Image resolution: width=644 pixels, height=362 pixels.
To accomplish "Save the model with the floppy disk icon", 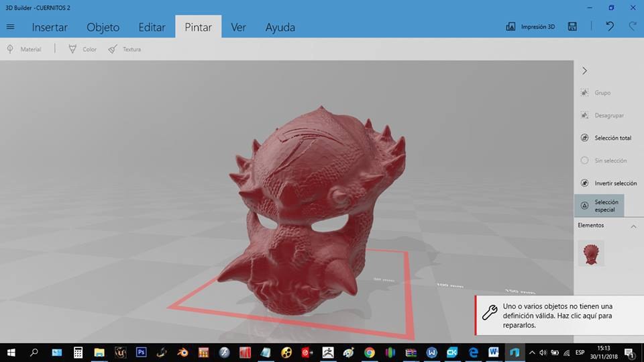I will tap(572, 27).
